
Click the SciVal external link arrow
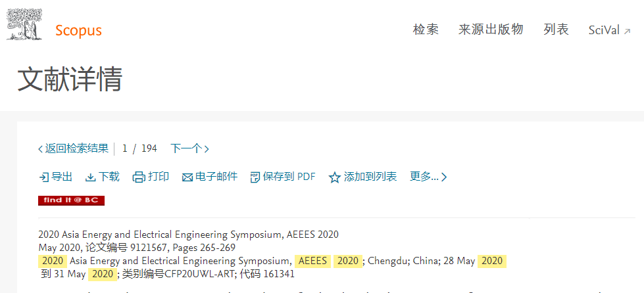click(627, 31)
